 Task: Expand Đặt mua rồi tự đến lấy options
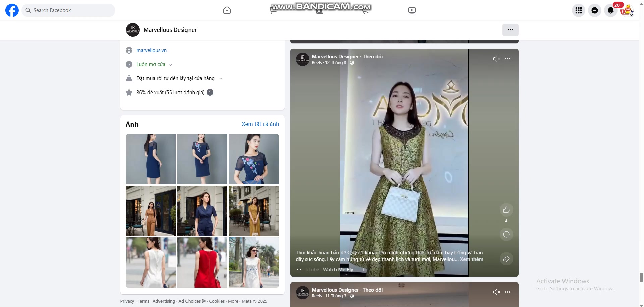pyautogui.click(x=220, y=79)
